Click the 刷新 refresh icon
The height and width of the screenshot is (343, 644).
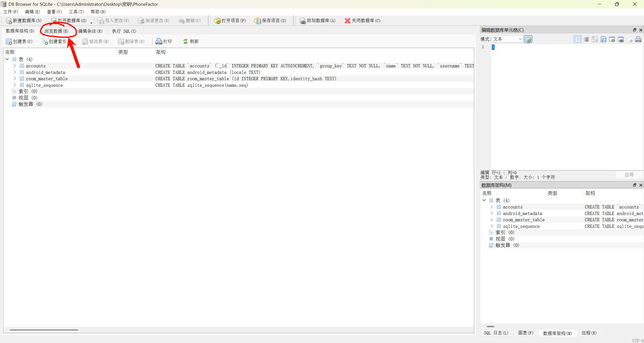tap(185, 41)
